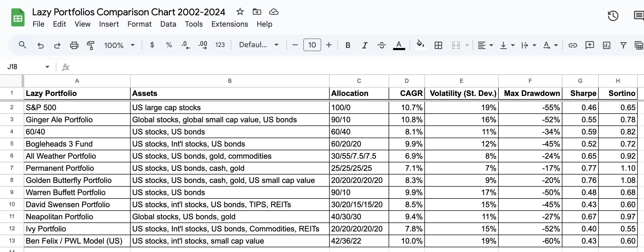Open text wrapping dropdown
Image resolution: width=644 pixels, height=252 pixels.
pos(529,45)
